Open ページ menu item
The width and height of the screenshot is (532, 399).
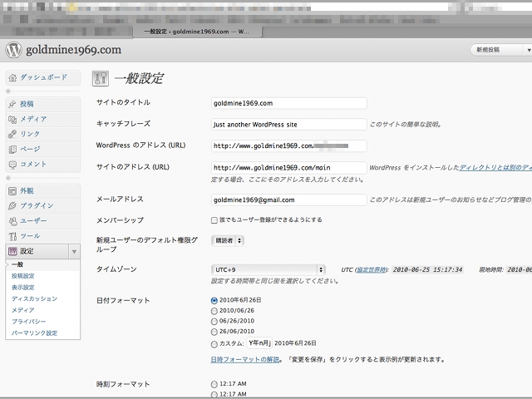coord(30,149)
